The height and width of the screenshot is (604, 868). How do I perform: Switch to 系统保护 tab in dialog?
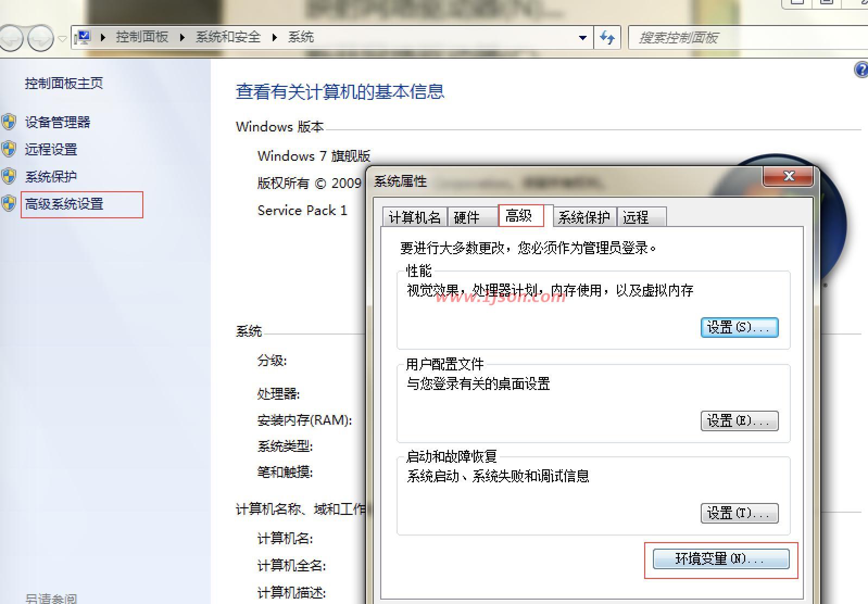coord(584,217)
